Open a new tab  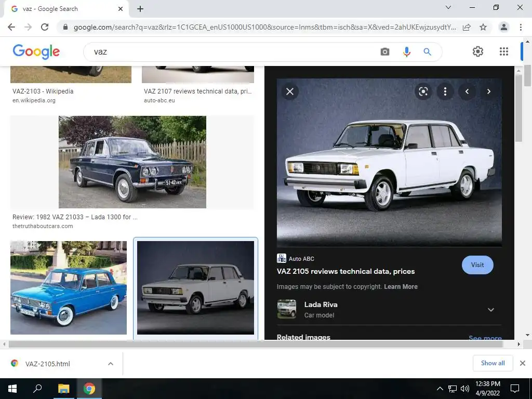click(140, 9)
